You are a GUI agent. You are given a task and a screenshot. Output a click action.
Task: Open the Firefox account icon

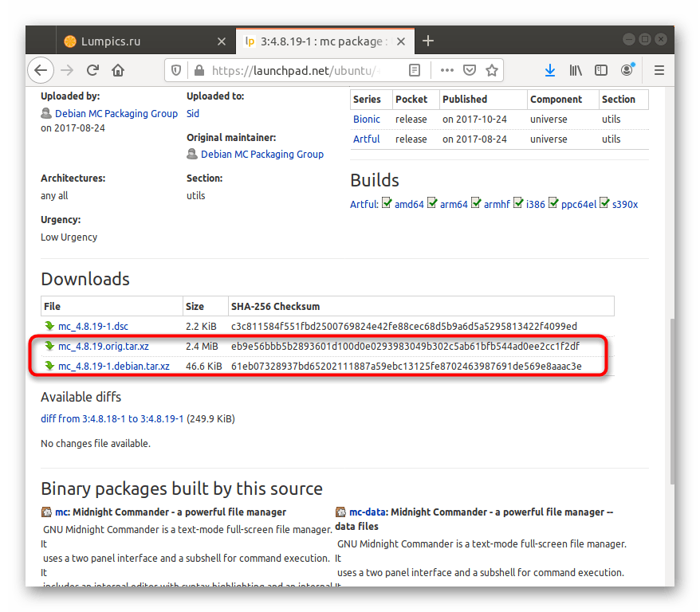point(627,70)
